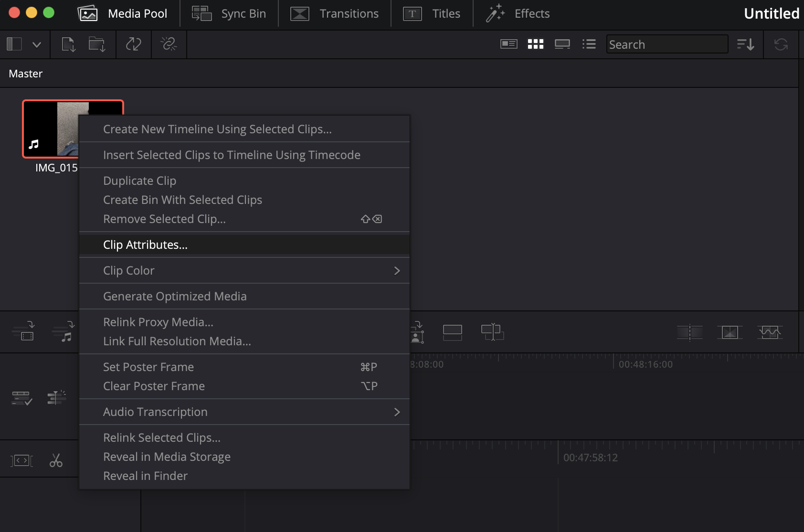Image resolution: width=804 pixels, height=532 pixels.
Task: Click Duplicate Clip
Action: pyautogui.click(x=139, y=181)
